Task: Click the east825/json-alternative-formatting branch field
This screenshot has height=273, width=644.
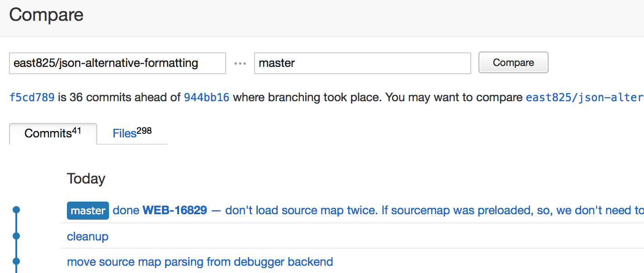Action: click(x=118, y=63)
